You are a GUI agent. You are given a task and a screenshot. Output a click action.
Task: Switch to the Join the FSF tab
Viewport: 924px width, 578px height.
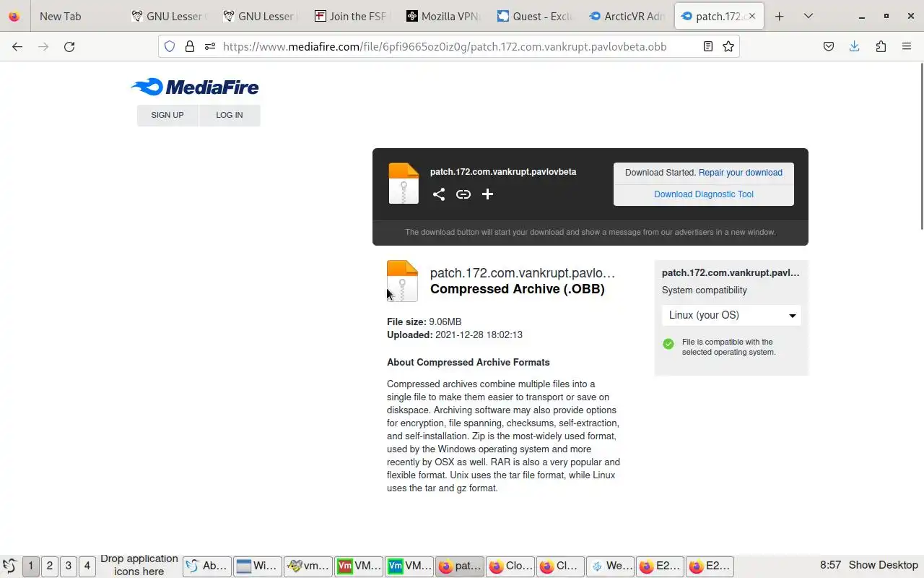point(352,16)
